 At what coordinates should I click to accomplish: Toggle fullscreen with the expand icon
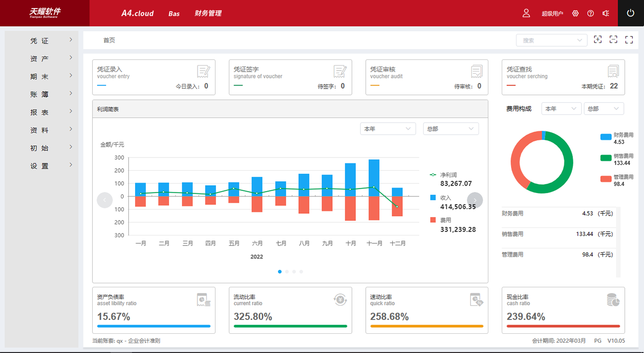pos(629,40)
